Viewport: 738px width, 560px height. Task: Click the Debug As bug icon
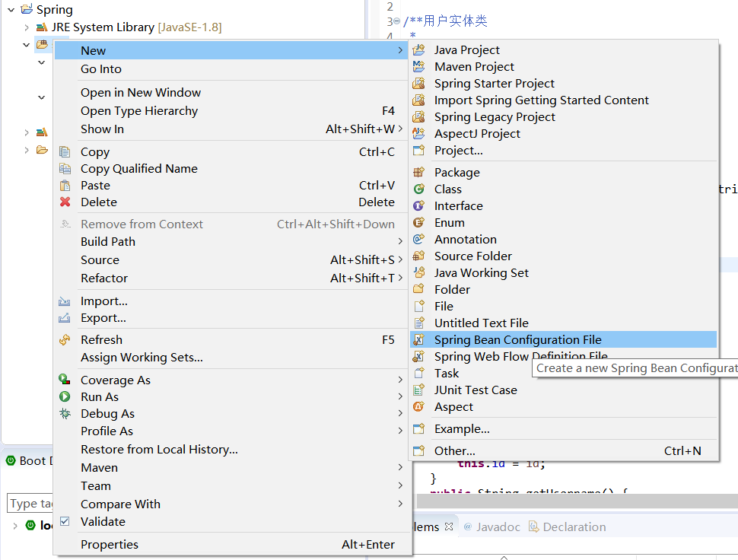click(65, 414)
